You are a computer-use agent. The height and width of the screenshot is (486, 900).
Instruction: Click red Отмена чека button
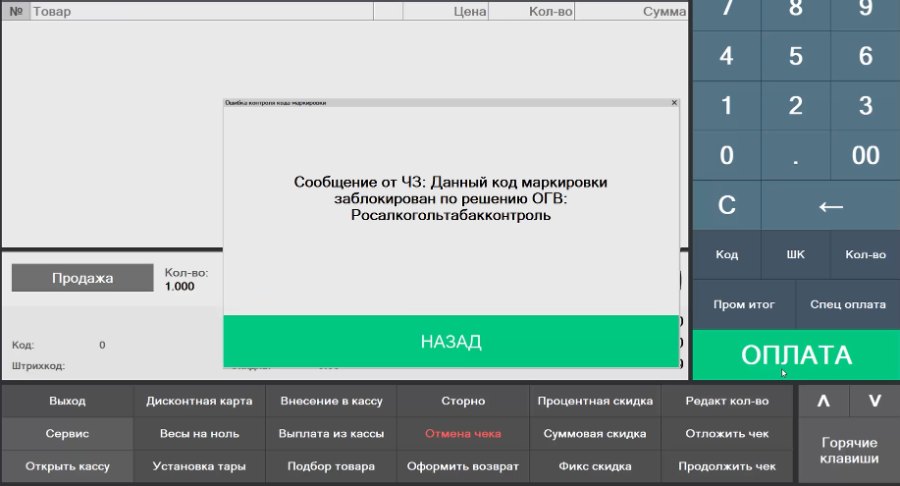click(463, 434)
